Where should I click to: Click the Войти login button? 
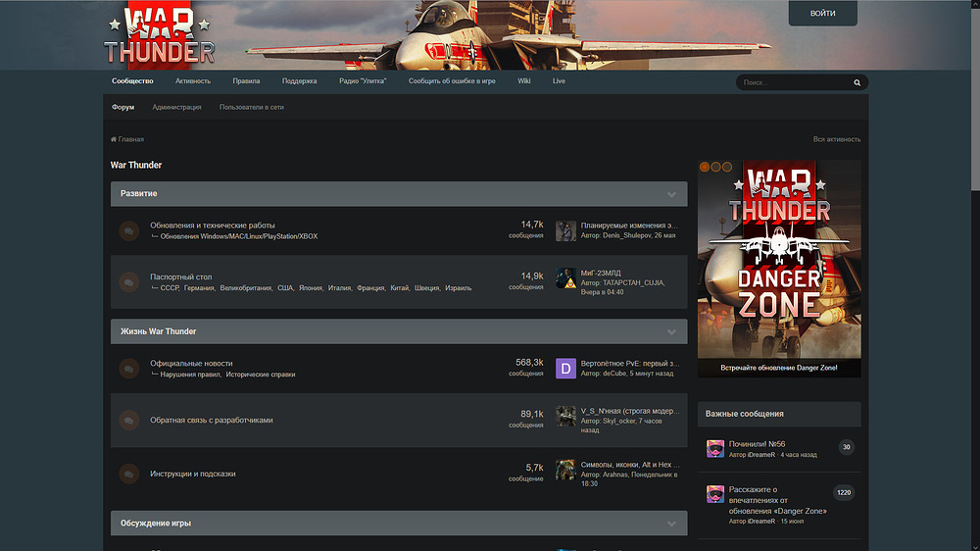(822, 13)
